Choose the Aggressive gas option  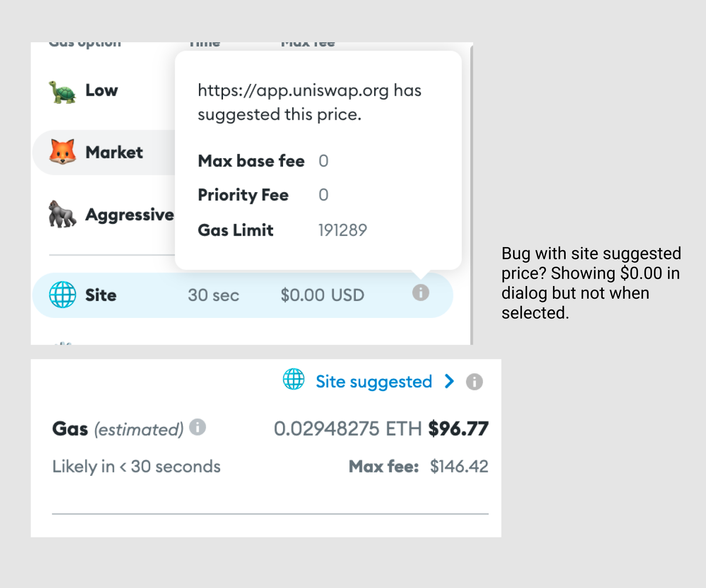[x=129, y=215]
